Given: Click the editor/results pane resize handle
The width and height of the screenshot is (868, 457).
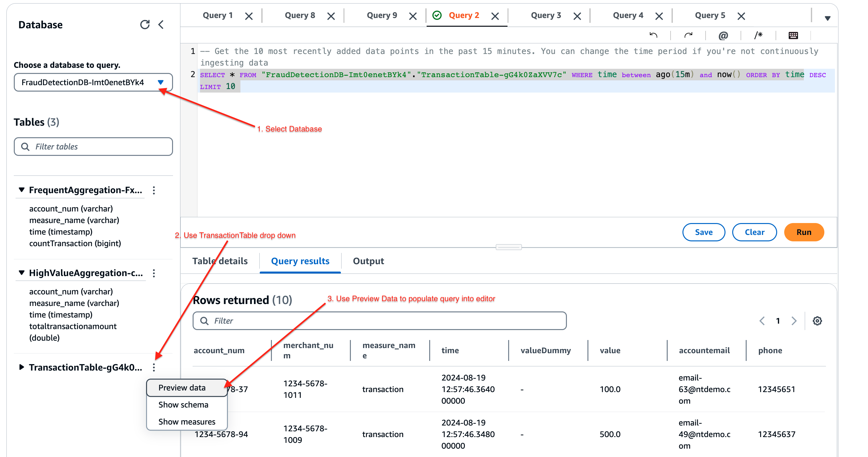Looking at the screenshot, I should click(x=508, y=247).
